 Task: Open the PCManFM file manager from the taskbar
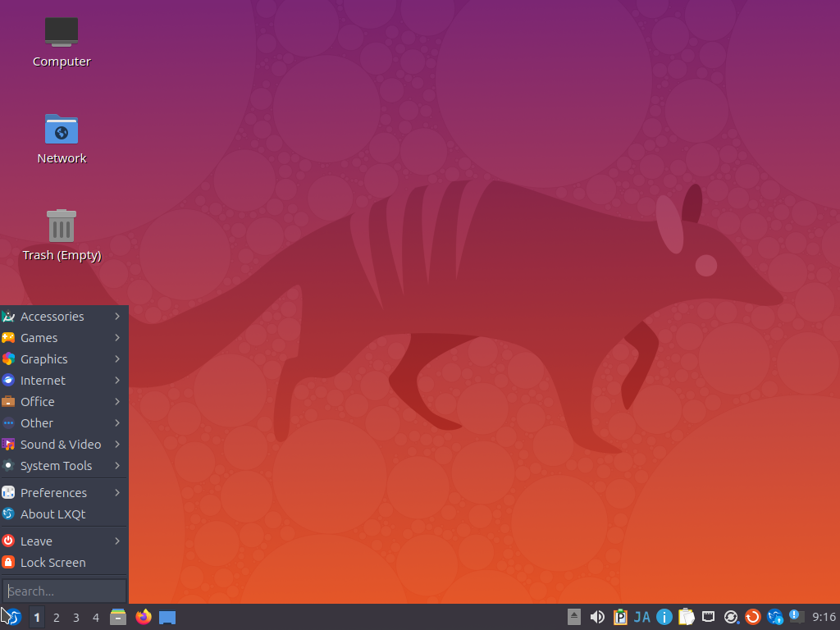118,617
